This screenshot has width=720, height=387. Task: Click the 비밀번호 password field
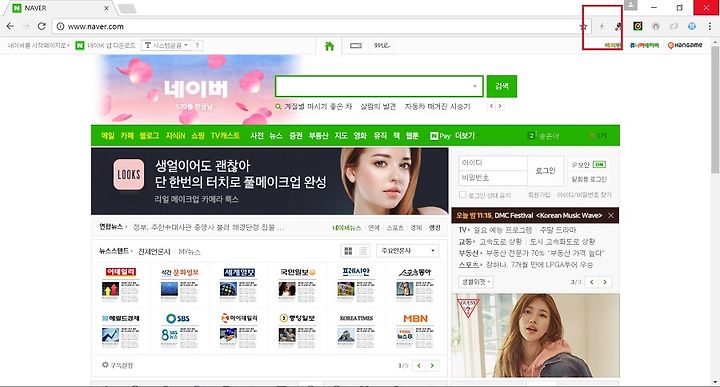493,178
